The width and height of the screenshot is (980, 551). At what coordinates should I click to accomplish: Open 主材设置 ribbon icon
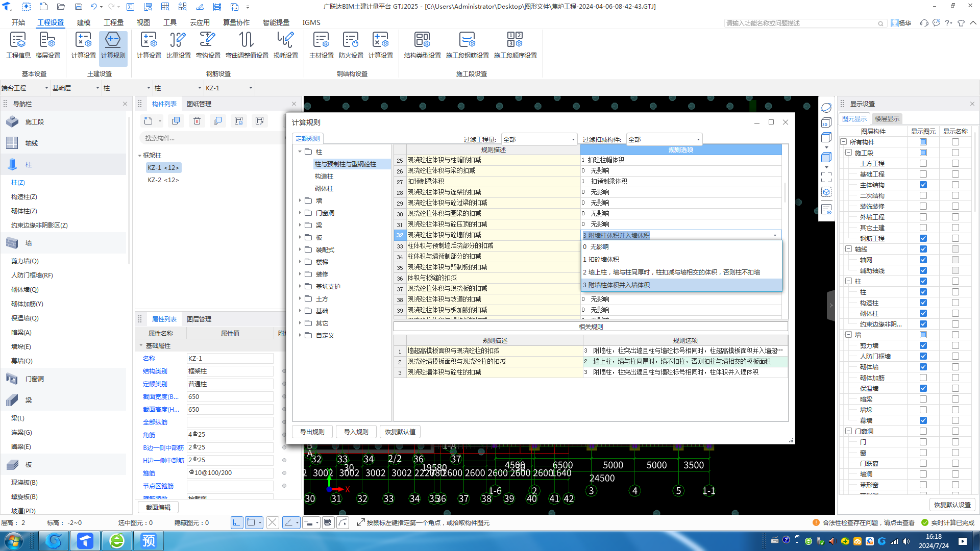[321, 45]
